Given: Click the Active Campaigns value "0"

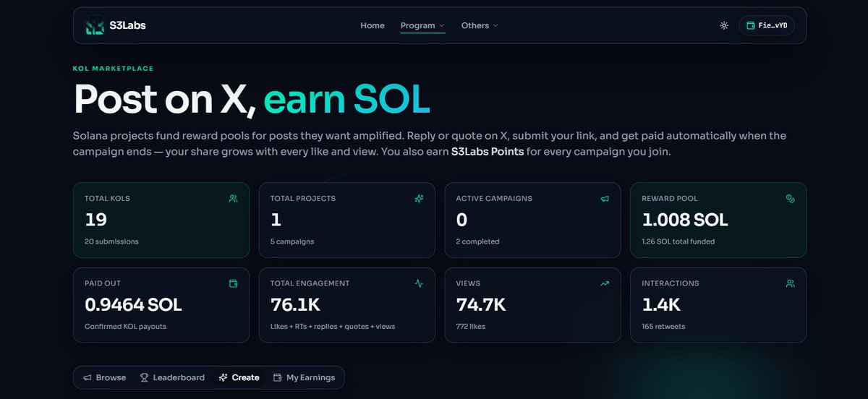Looking at the screenshot, I should (x=462, y=220).
